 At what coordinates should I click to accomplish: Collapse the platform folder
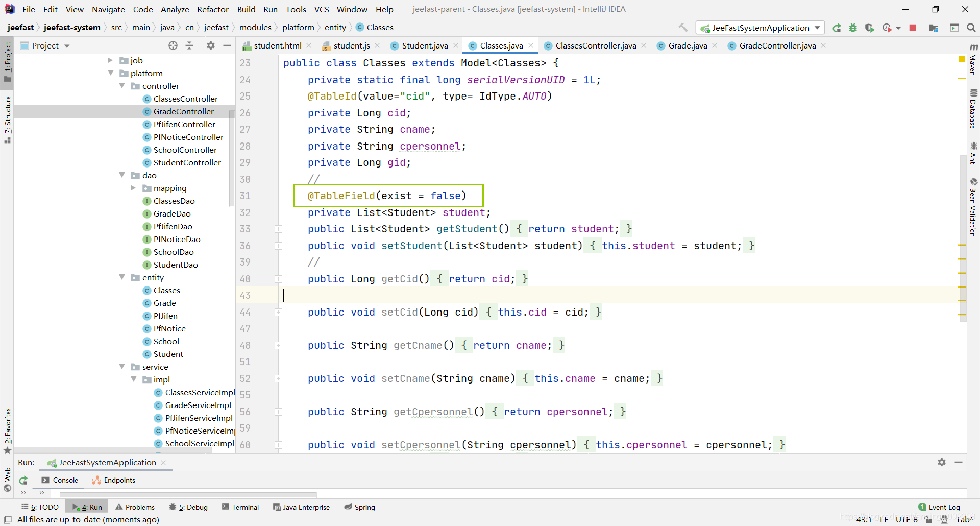pos(111,73)
